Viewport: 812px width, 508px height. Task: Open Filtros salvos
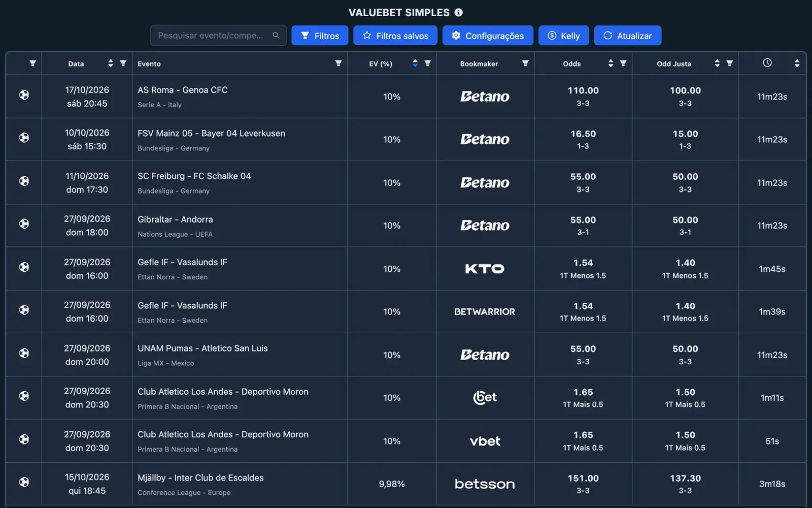(395, 36)
